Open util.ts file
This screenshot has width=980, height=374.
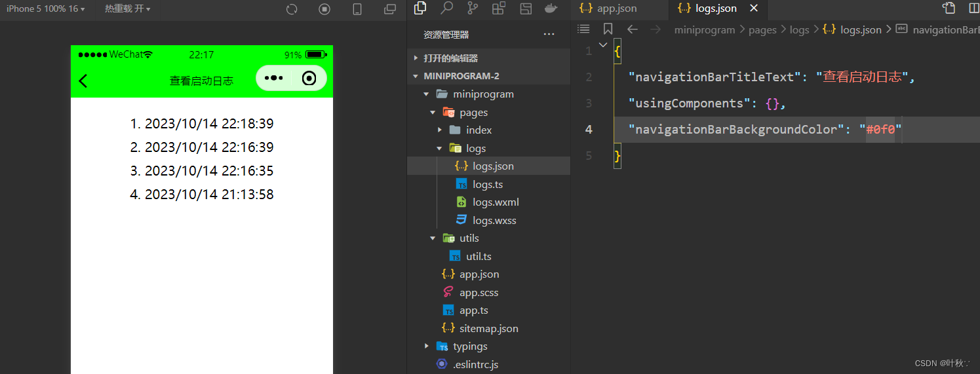488,256
